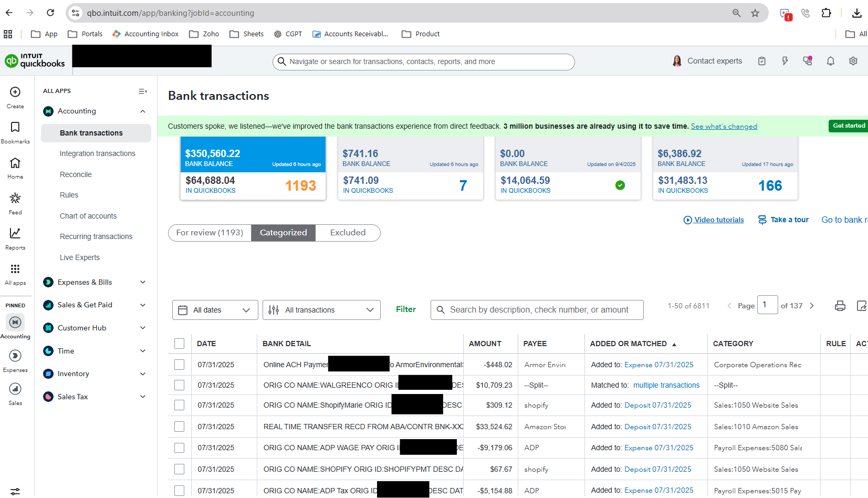The height and width of the screenshot is (498, 868).
Task: Select the $6,386.92 bank account card
Action: (725, 168)
